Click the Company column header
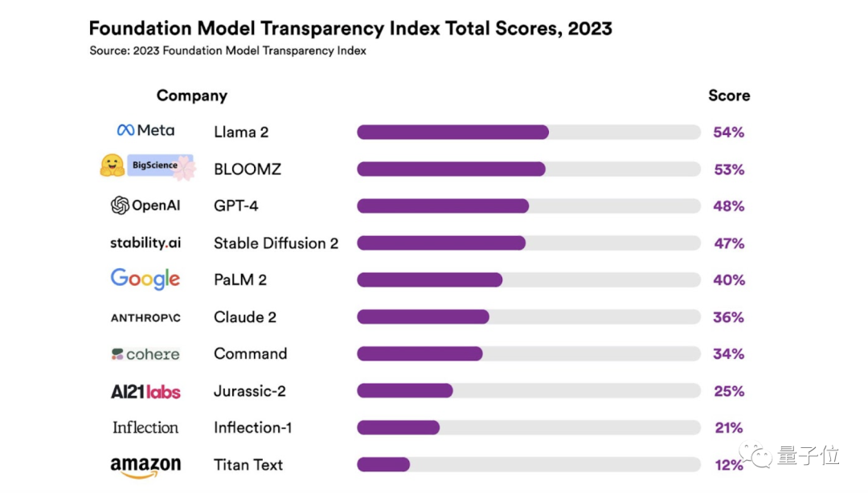Viewport: 868px width, 493px height. pyautogui.click(x=192, y=96)
